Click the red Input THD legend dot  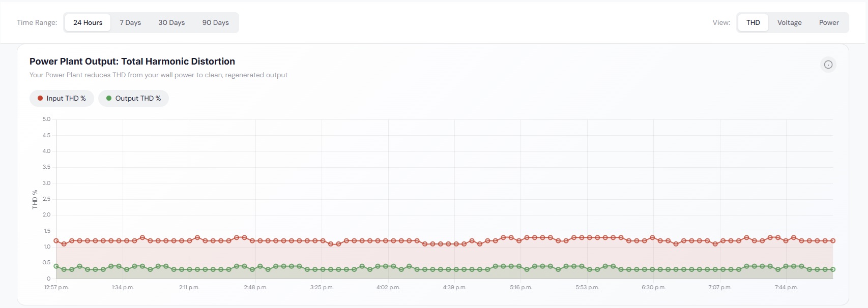point(40,99)
